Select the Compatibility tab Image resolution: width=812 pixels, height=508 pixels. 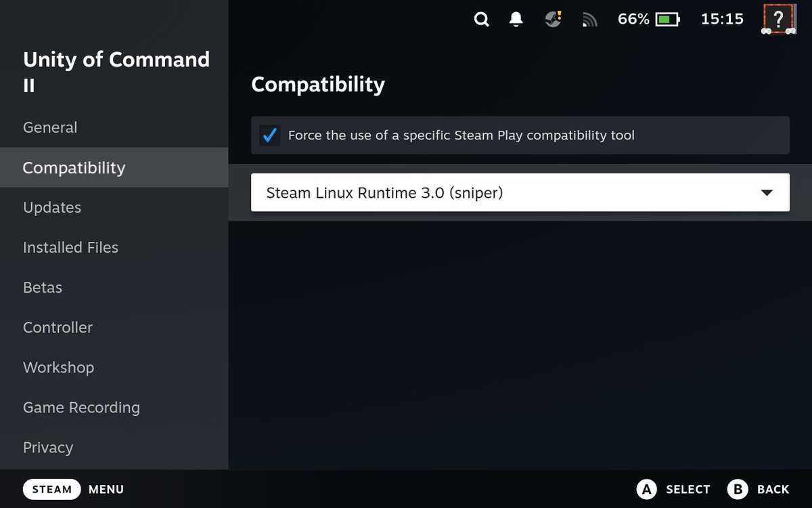114,167
